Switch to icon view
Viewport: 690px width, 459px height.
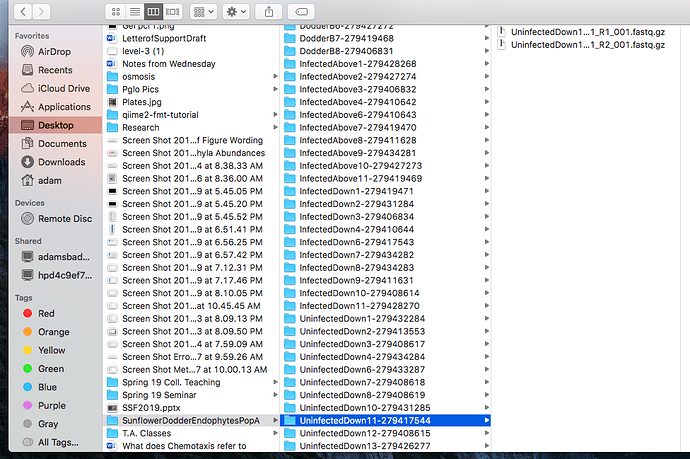115,11
